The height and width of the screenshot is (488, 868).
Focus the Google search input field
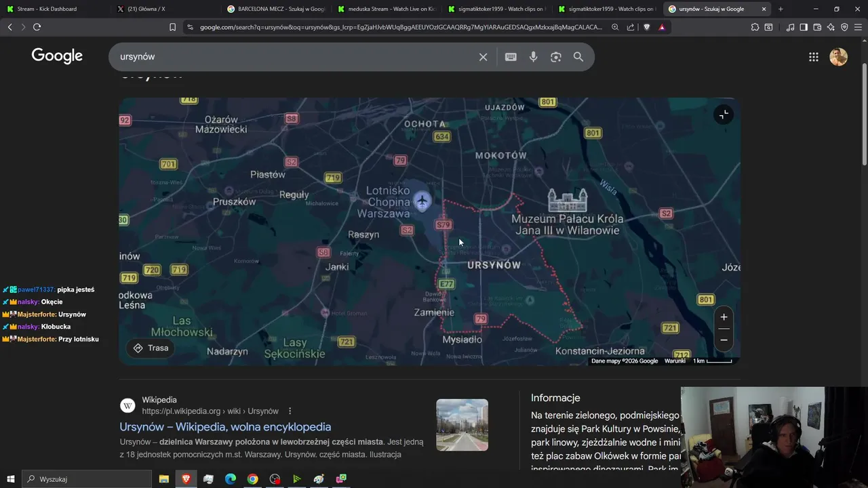(x=295, y=57)
